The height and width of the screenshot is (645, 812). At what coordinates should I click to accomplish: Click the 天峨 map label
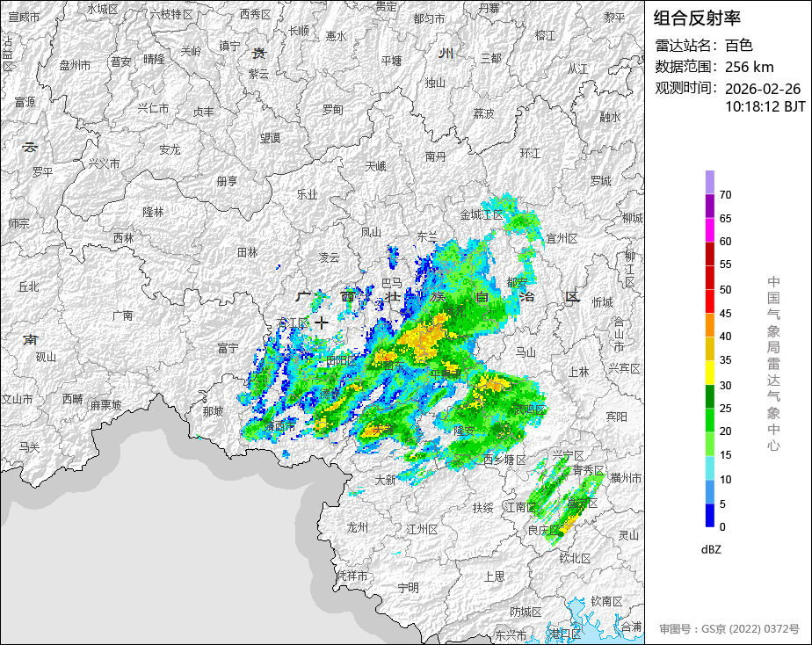375,166
